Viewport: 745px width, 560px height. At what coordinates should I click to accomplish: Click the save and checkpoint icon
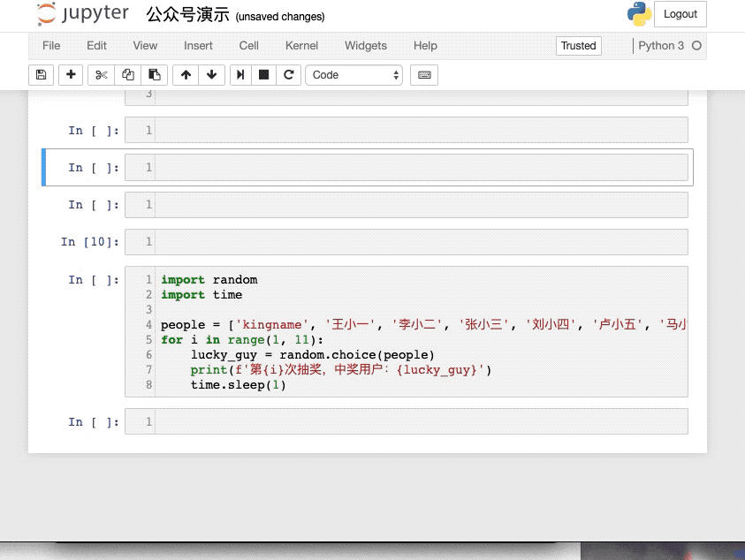coord(41,75)
